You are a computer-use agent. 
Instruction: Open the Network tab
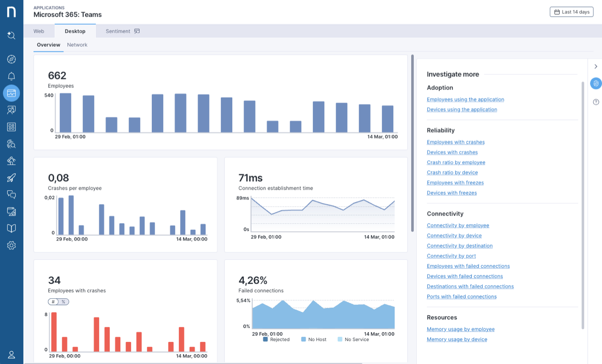77,45
